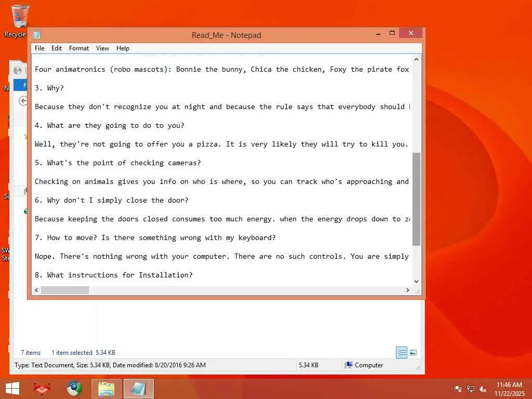532x399 pixels.
Task: Open the taskbar clock showing 11:46 AM
Action: [509, 389]
